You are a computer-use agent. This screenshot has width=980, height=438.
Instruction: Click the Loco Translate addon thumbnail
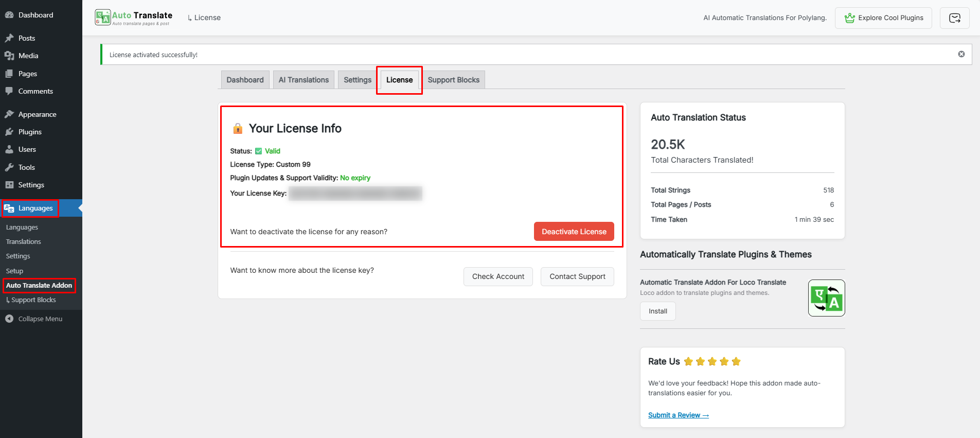point(827,298)
